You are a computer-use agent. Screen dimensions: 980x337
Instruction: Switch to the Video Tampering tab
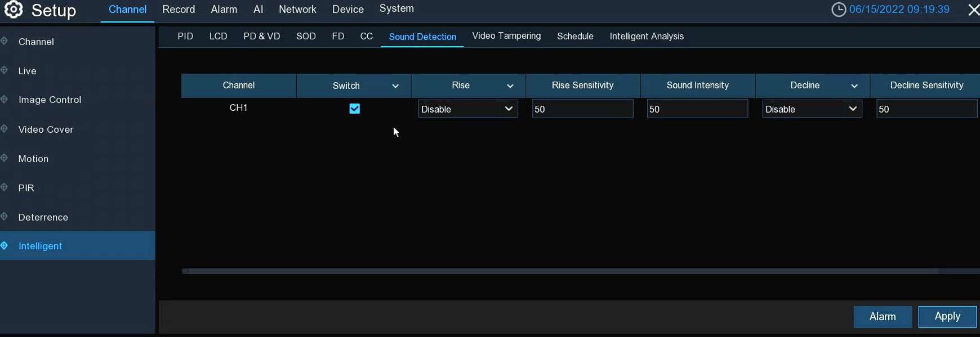[506, 36]
